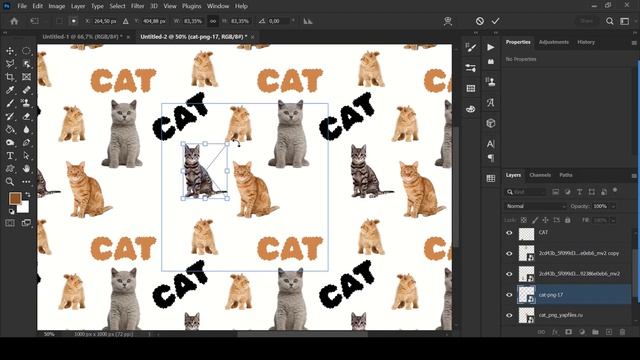
Task: Hide the cat_png_yapfiles.ru layer
Action: pyautogui.click(x=509, y=315)
